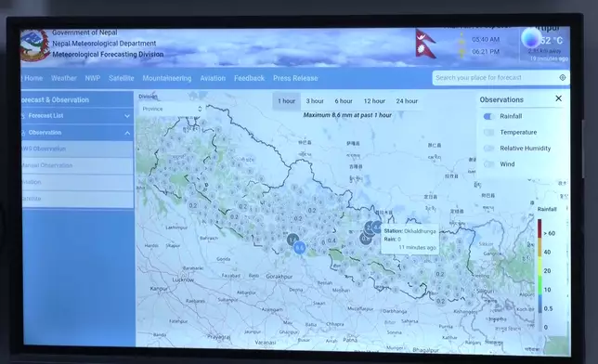Click the Okhaldhunga station popup
Screen dimensions: 598x364
tap(410, 240)
